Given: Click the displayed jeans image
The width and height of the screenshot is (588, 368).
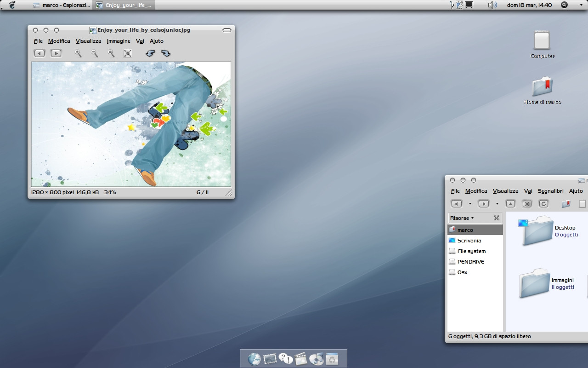Looking at the screenshot, I should [x=131, y=124].
